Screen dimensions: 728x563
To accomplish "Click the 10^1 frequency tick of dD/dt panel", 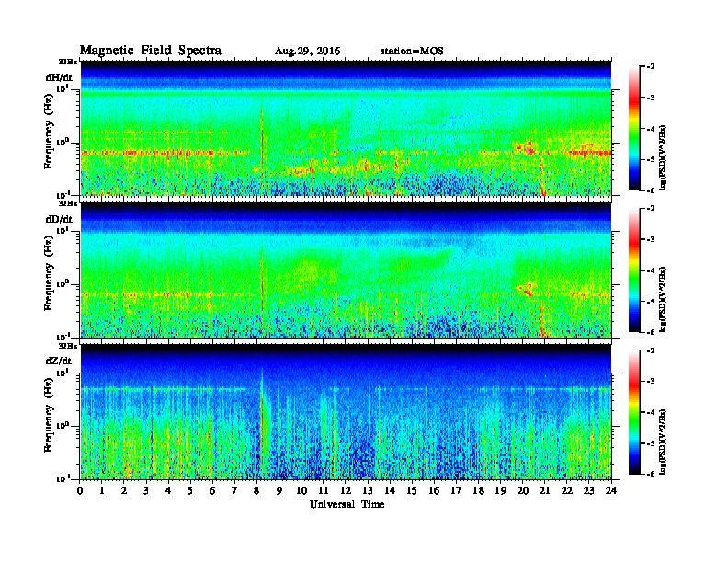I will 63,230.
